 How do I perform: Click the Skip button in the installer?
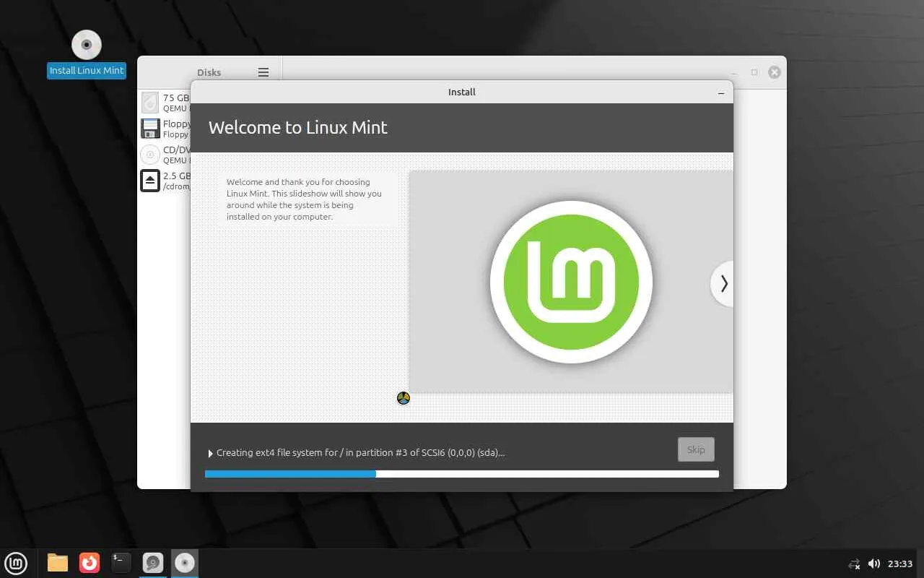coord(696,449)
